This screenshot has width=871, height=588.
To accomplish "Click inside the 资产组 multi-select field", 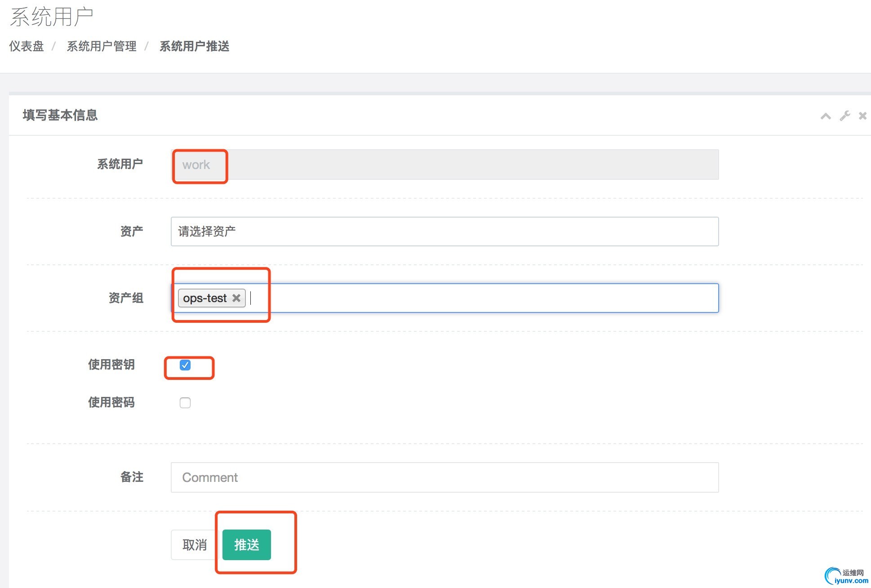I will click(485, 298).
